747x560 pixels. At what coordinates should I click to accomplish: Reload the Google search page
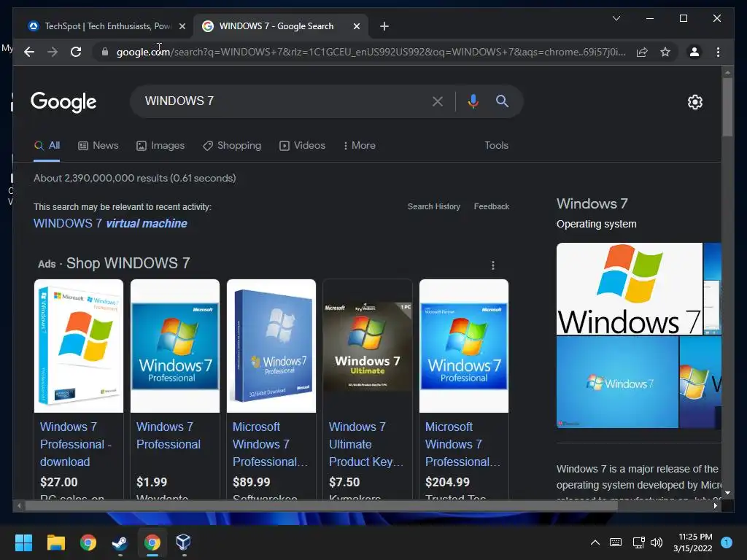click(76, 52)
